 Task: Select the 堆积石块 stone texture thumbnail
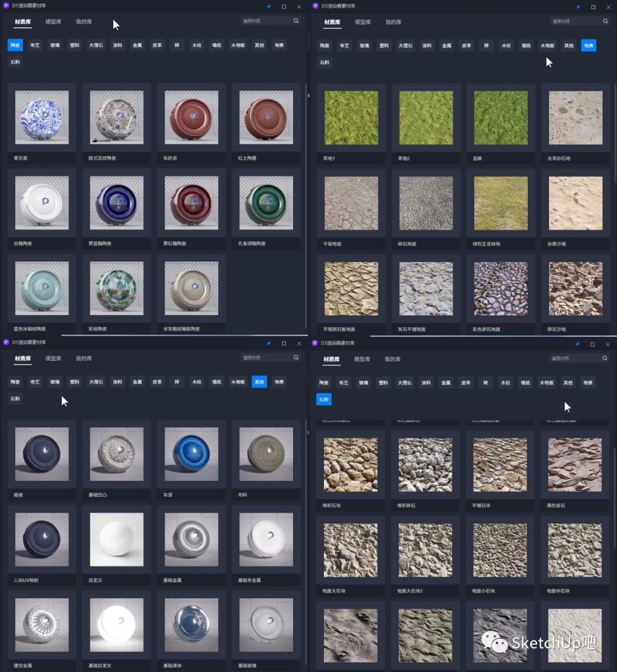[350, 465]
